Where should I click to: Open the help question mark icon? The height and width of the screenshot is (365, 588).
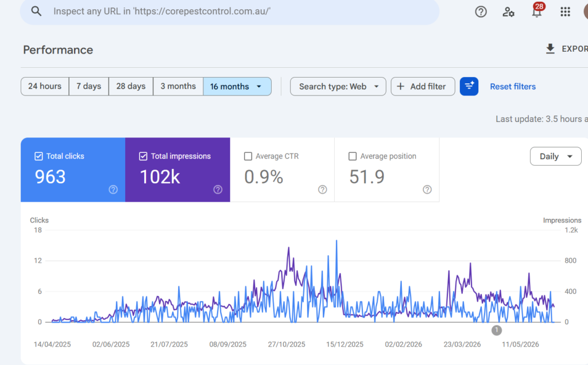(x=481, y=11)
